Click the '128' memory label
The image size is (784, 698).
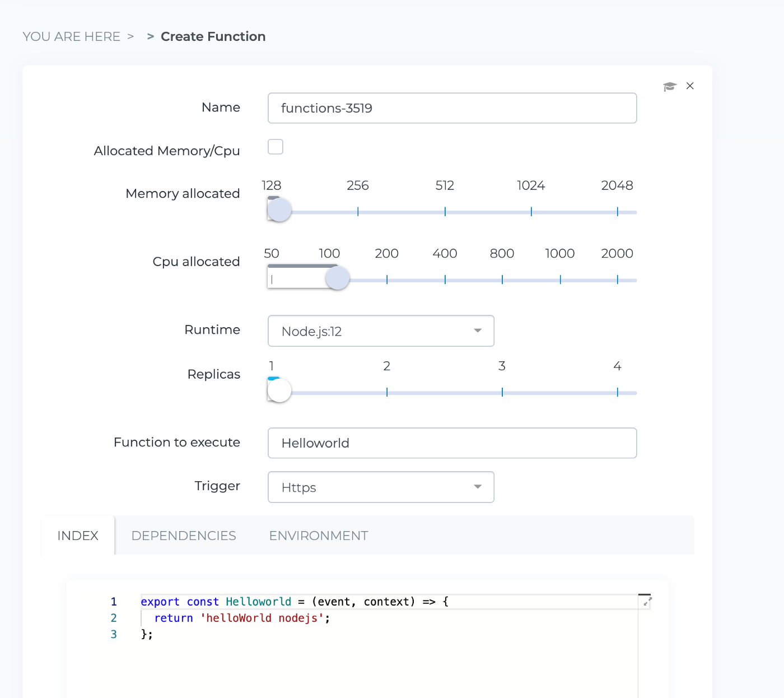(x=272, y=185)
